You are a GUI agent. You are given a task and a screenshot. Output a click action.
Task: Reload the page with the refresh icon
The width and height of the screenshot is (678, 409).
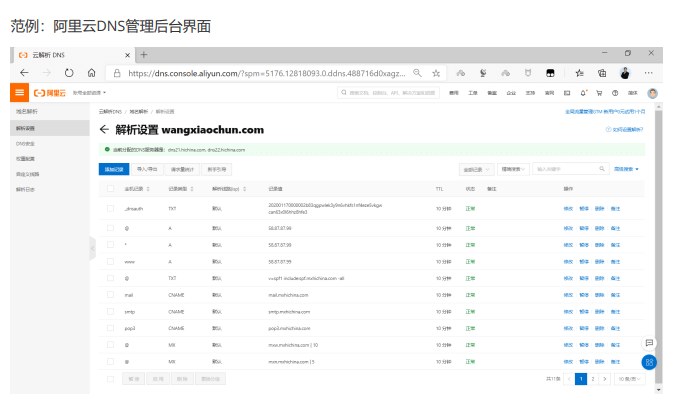click(69, 73)
